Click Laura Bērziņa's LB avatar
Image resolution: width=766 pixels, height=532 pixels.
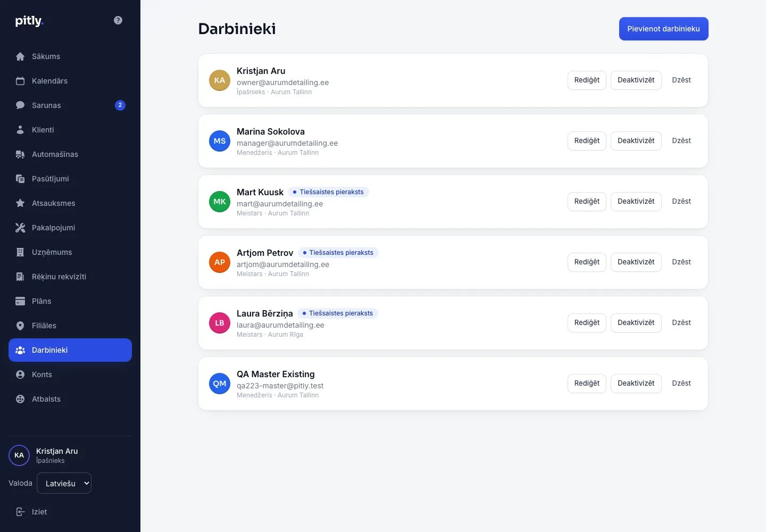(x=220, y=323)
